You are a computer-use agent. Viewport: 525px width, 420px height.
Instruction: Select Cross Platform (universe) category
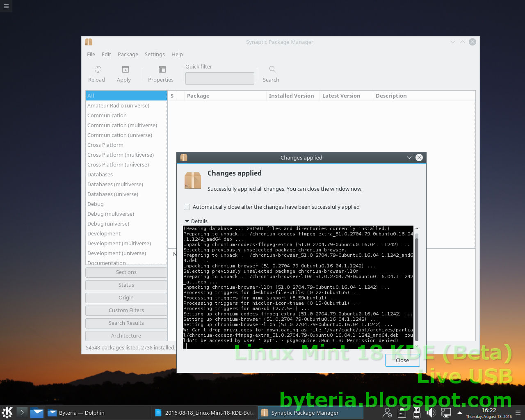[126, 164]
